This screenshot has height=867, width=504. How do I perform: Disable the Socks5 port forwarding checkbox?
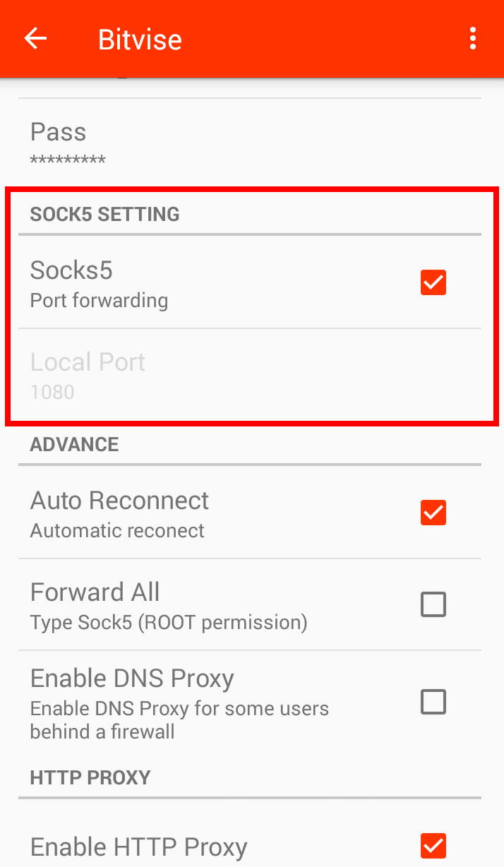433,282
